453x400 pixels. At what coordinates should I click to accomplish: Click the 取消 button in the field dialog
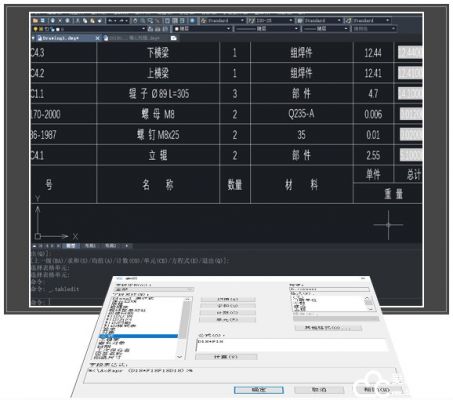click(x=319, y=389)
